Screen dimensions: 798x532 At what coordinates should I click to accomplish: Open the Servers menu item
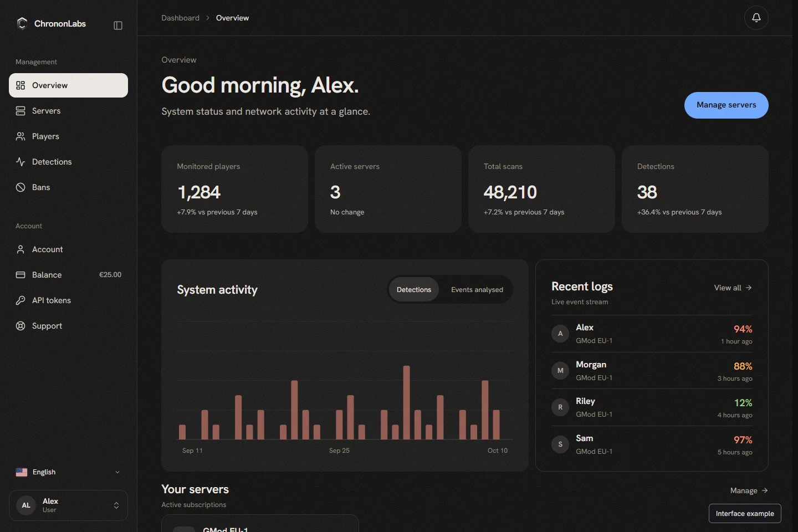click(x=68, y=111)
